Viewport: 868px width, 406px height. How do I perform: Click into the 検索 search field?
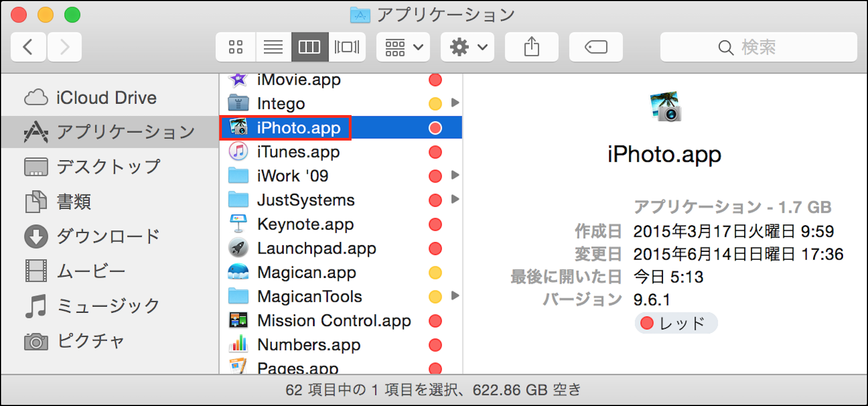click(x=758, y=47)
